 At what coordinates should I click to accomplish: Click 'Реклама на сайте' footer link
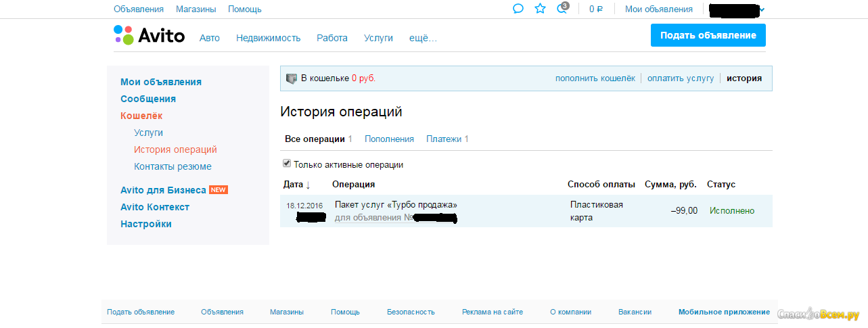click(x=493, y=312)
